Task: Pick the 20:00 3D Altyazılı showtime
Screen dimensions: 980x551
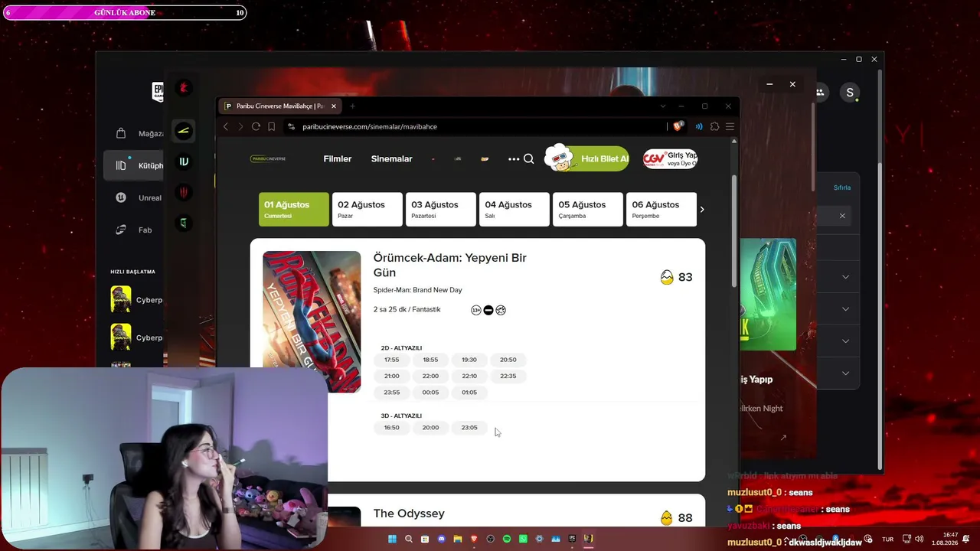Action: coord(430,428)
